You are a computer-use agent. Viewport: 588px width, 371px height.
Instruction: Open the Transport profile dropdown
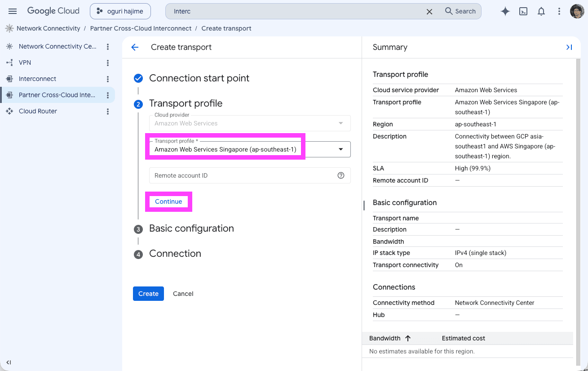pos(250,149)
